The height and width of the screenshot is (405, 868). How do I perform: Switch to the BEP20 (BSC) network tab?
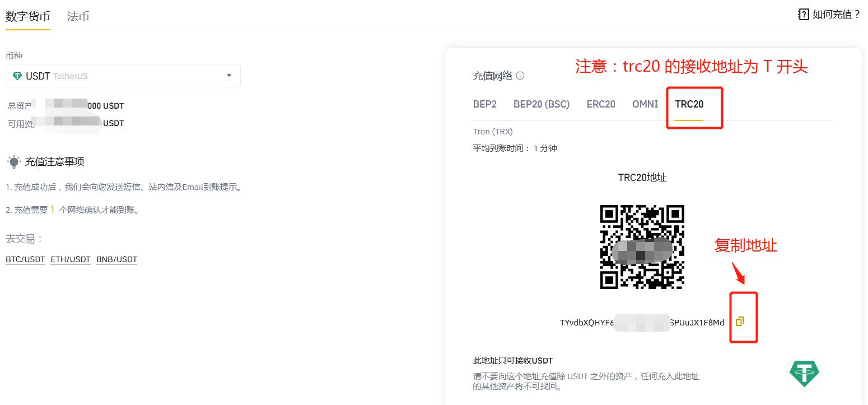point(541,104)
